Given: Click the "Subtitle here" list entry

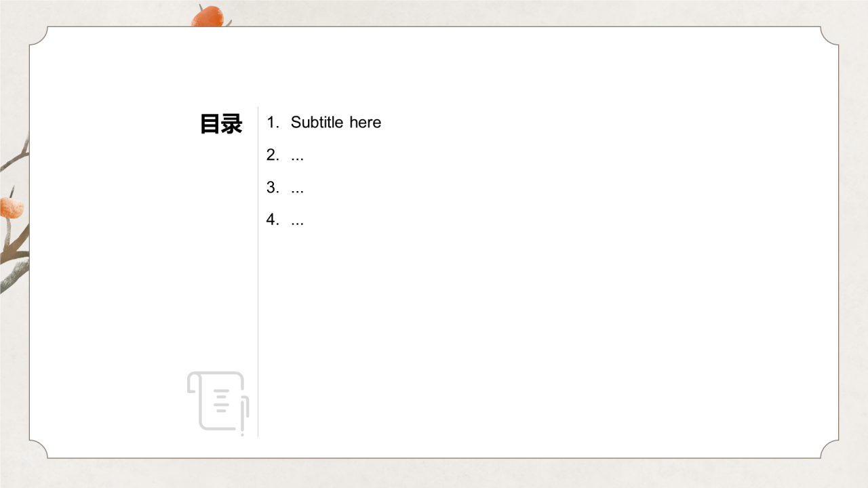Looking at the screenshot, I should point(336,123).
